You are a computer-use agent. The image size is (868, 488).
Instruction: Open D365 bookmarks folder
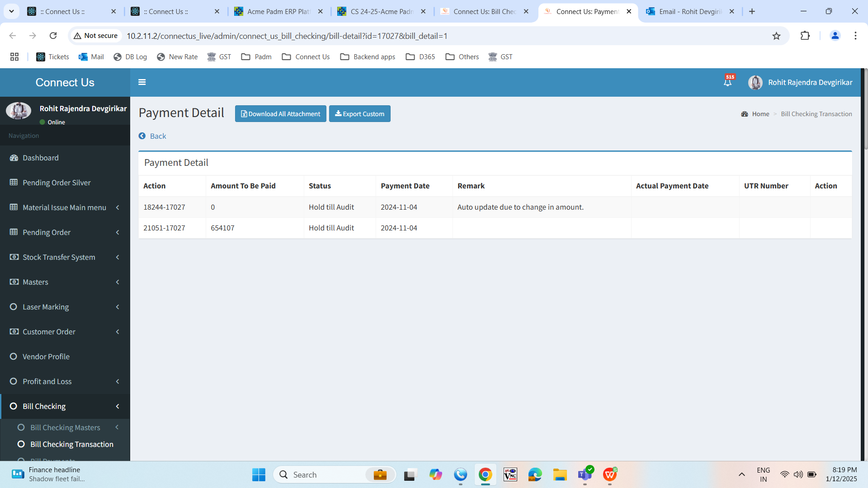point(420,57)
